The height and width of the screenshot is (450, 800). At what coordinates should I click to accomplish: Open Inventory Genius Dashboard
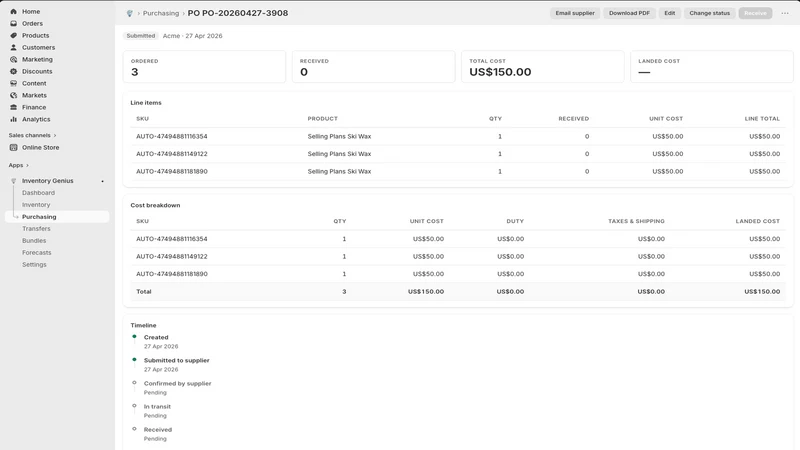38,193
